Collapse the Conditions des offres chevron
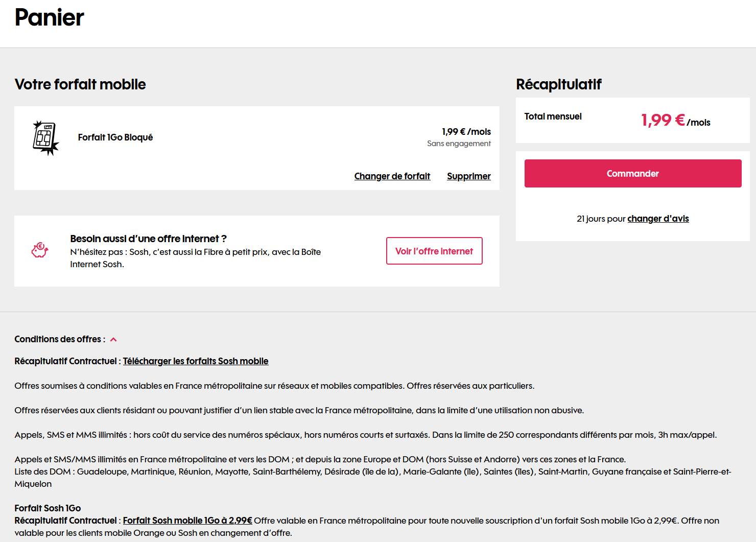This screenshot has height=542, width=756. click(113, 340)
